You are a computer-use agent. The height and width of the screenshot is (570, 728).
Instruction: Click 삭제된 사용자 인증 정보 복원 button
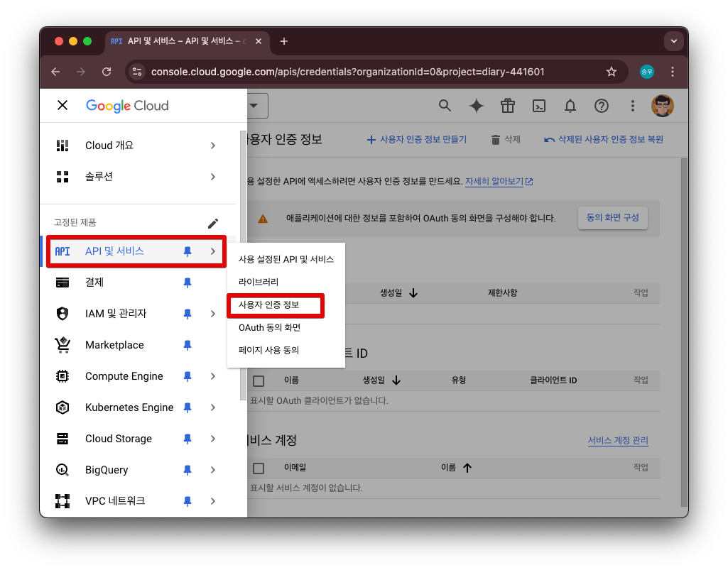604,139
